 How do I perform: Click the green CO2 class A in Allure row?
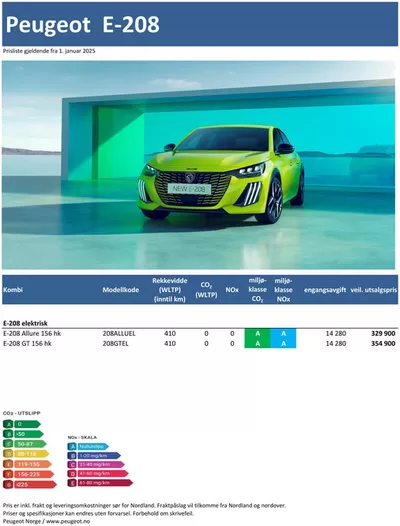click(257, 333)
